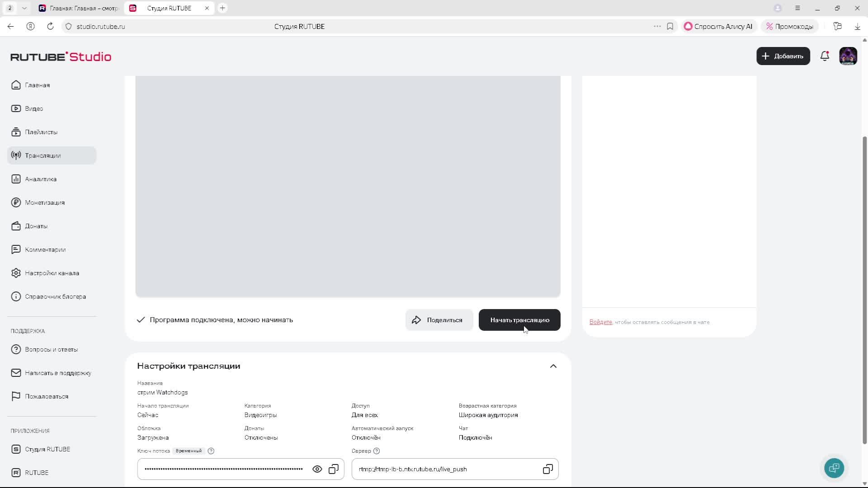Copy the stream key with the copy icon
The width and height of the screenshot is (868, 488).
click(334, 469)
